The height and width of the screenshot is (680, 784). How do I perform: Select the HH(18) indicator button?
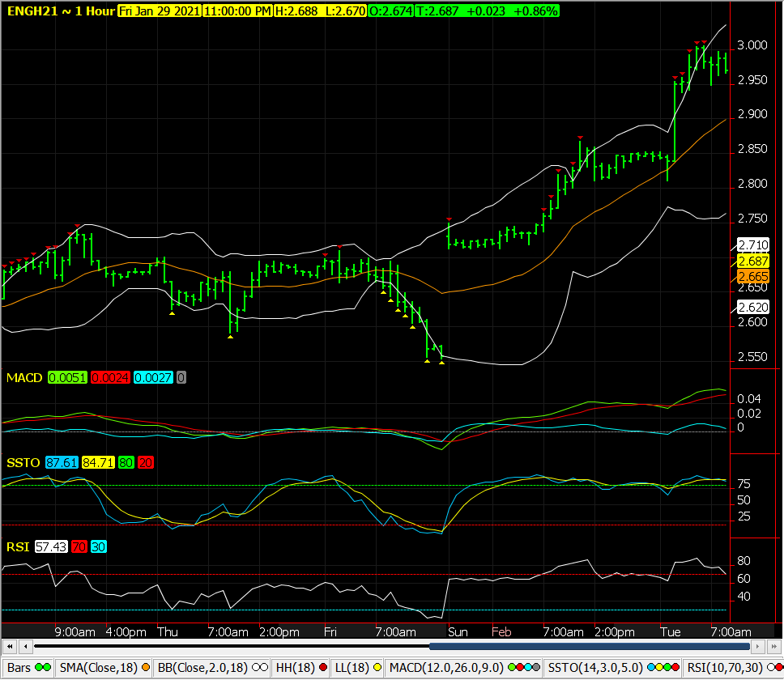click(301, 668)
